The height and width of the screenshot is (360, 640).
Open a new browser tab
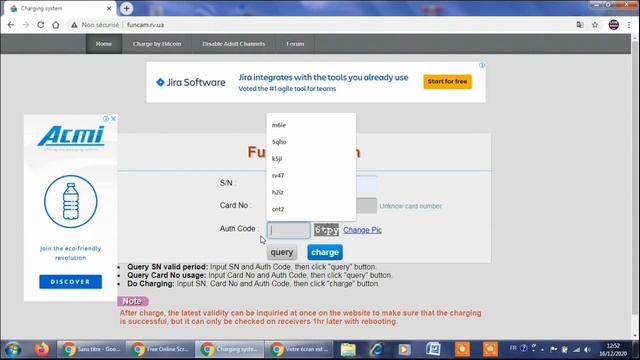click(126, 8)
